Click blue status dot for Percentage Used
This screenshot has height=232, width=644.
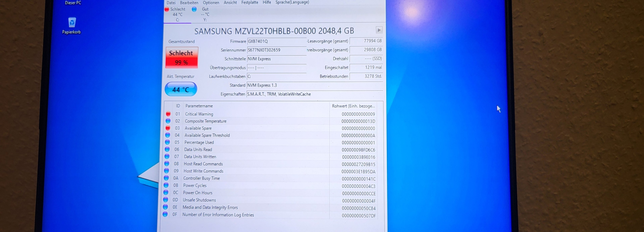168,142
